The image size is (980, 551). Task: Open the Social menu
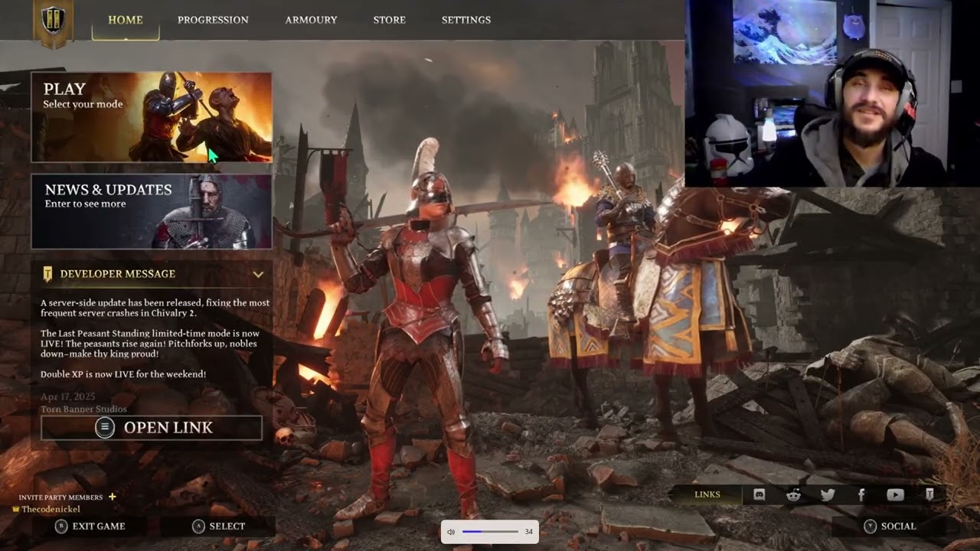pos(889,526)
